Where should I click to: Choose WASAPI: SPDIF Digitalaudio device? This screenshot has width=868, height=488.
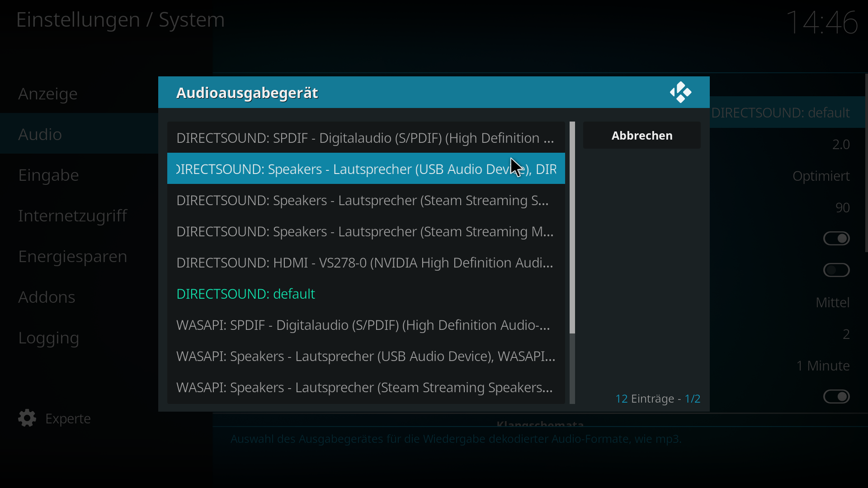tap(366, 324)
